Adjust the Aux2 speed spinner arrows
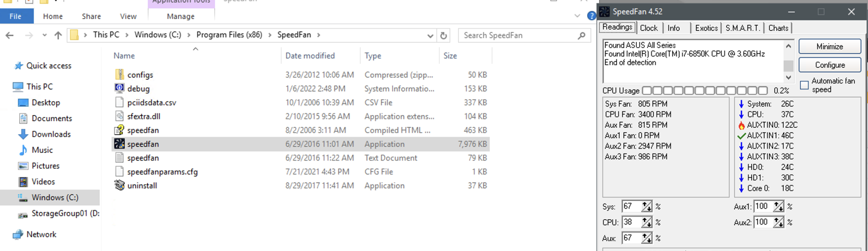This screenshot has height=251, width=868. click(x=778, y=222)
